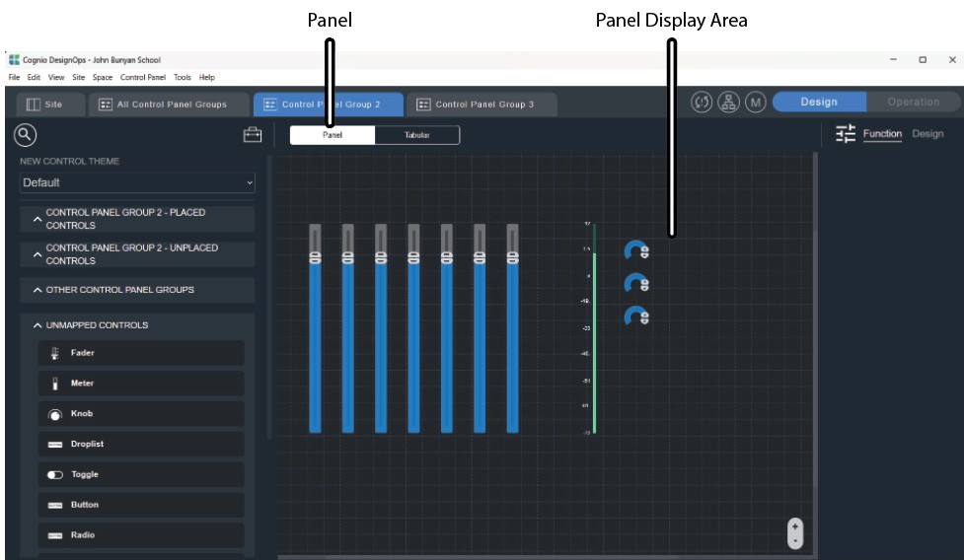Click the Button label in Unmapped Controls
The height and width of the screenshot is (560, 964).
click(x=85, y=505)
